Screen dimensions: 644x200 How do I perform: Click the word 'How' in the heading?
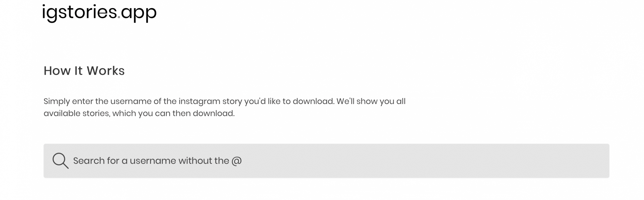coord(57,71)
